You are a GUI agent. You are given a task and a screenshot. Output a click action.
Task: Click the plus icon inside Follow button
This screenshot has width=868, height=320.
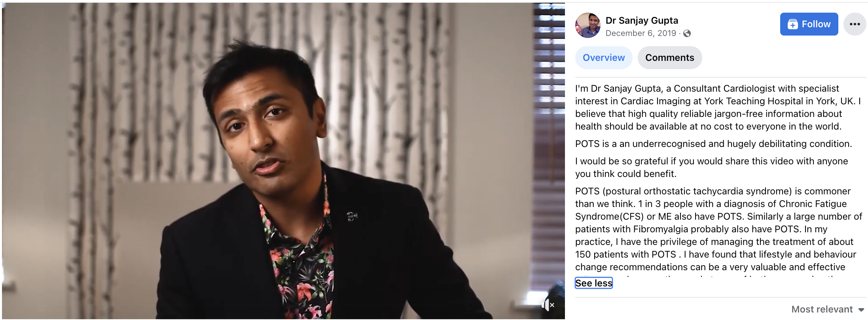pos(792,24)
